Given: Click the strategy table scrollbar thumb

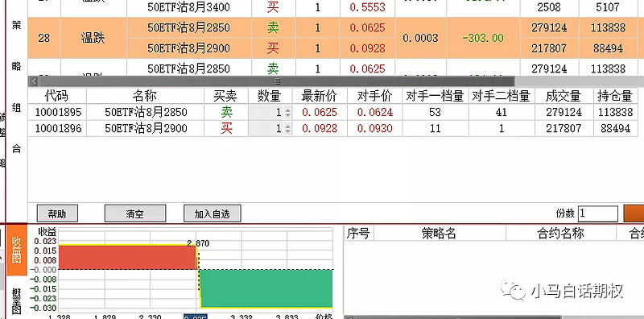Looking at the screenshot, I should point(277,81).
